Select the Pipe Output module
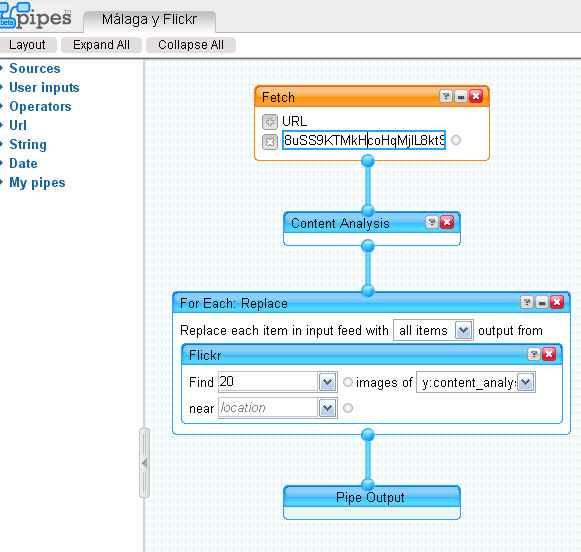 (x=372, y=502)
